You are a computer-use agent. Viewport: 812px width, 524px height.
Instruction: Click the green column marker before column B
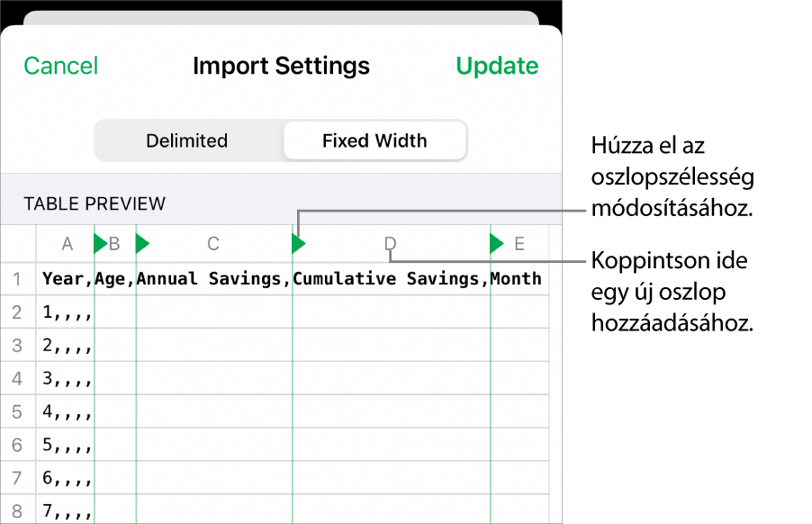(x=100, y=243)
